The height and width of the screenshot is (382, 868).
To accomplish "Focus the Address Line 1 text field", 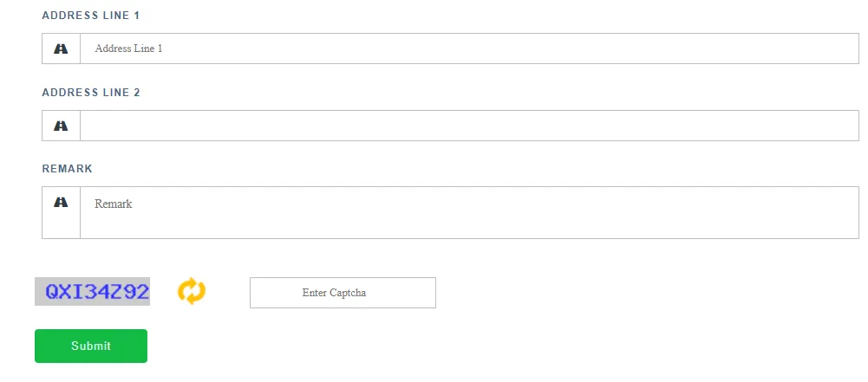I will point(469,49).
